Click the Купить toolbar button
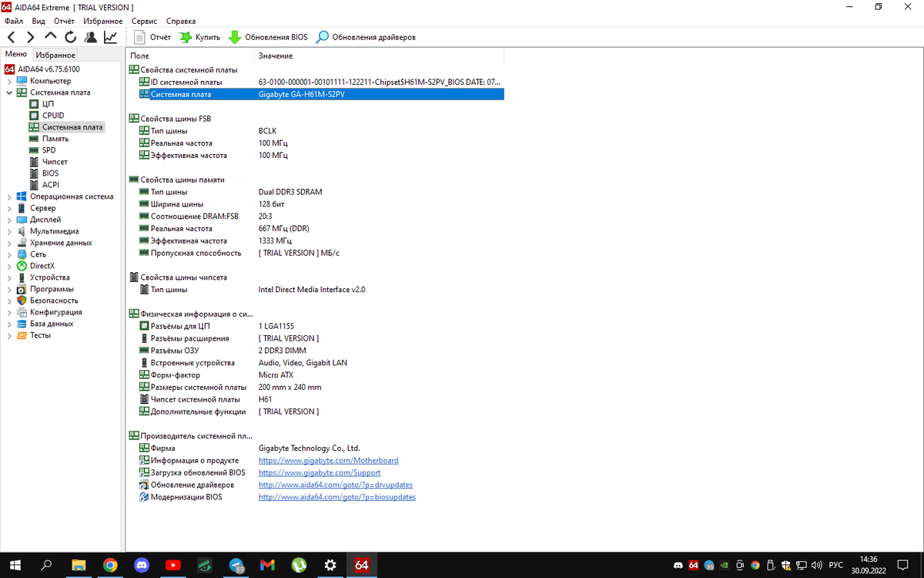This screenshot has height=578, width=924. coord(200,37)
